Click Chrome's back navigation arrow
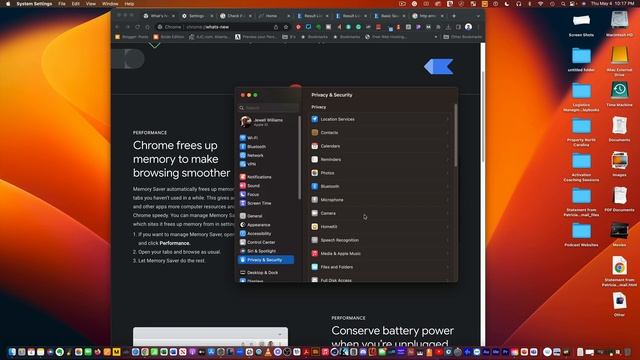 (x=118, y=27)
